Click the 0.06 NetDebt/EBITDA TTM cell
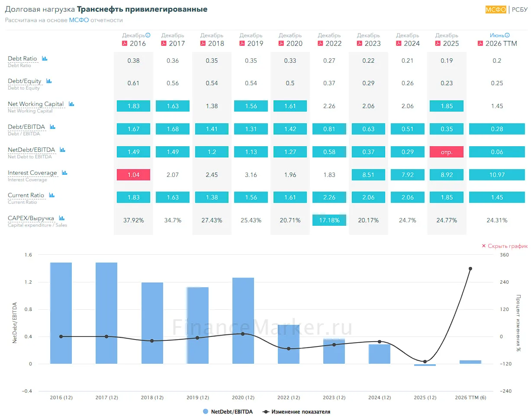 point(497,152)
